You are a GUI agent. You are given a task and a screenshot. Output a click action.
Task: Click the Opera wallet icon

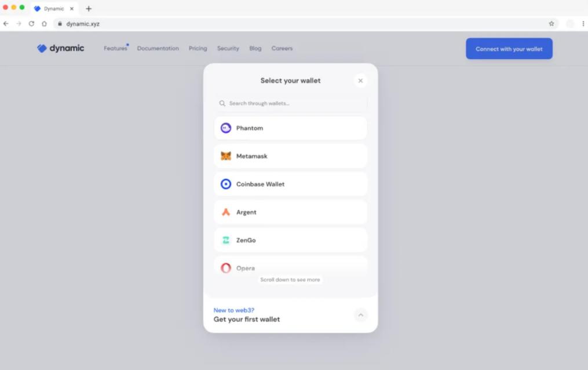click(226, 268)
